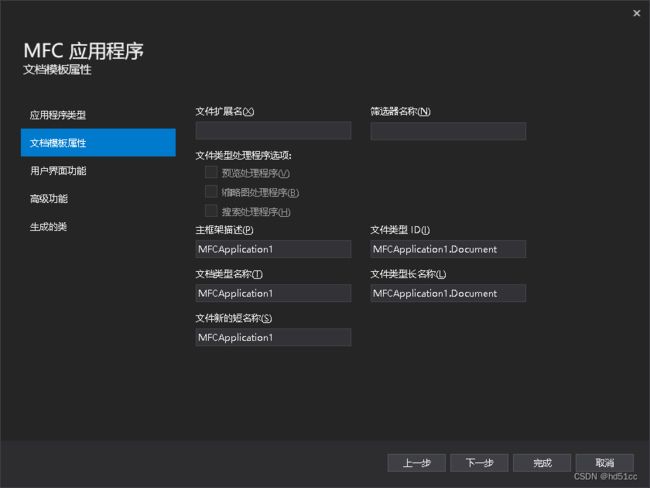Focus the 文件扩展名 input field
The height and width of the screenshot is (488, 650).
[273, 131]
